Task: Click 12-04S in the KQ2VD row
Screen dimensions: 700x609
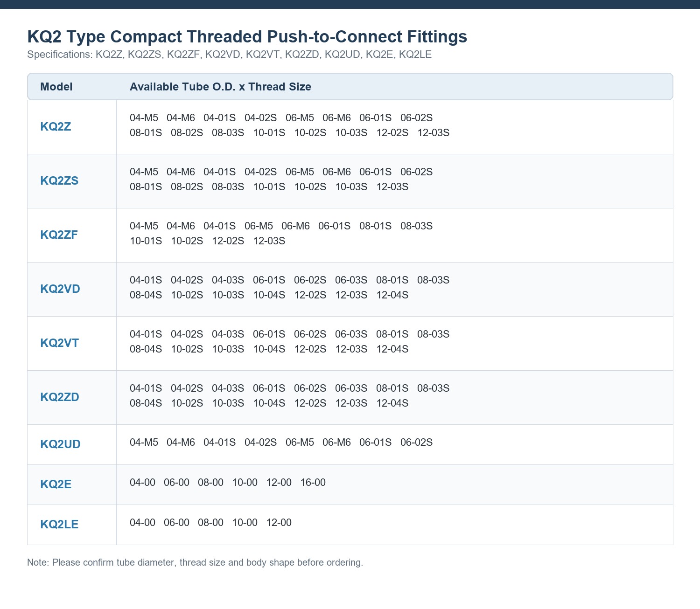Action: coord(392,295)
